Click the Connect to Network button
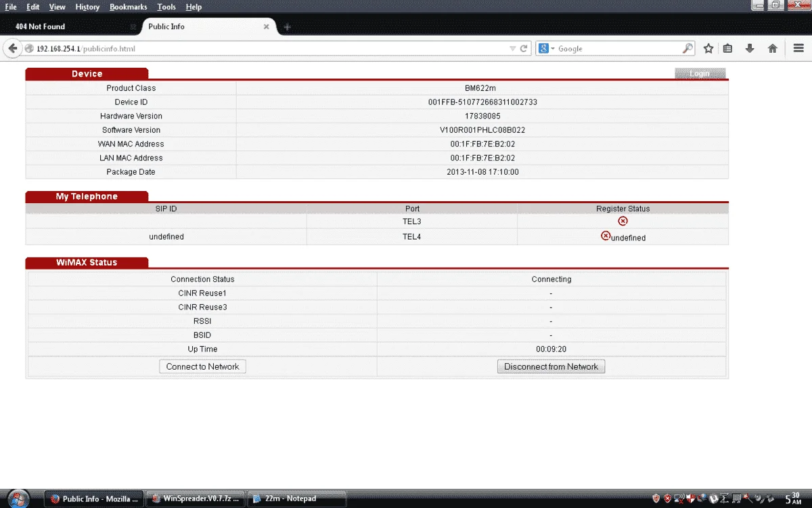 (x=202, y=366)
